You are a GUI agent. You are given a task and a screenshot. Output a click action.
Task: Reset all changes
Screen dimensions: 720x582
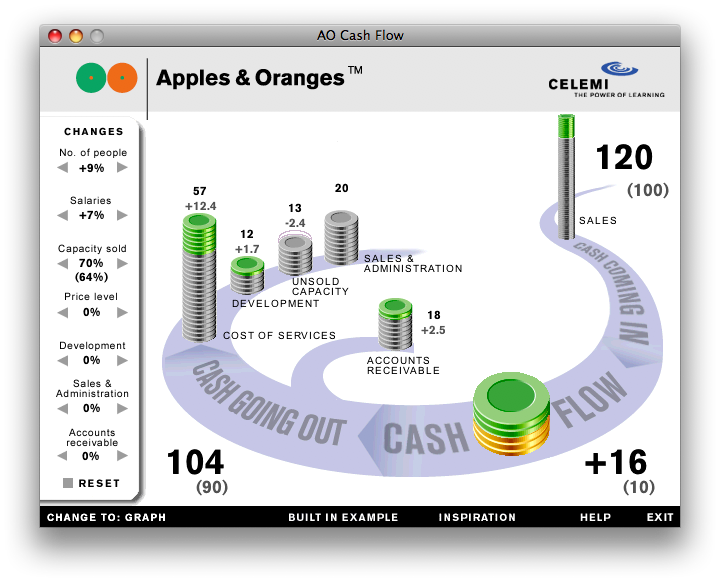[x=92, y=483]
